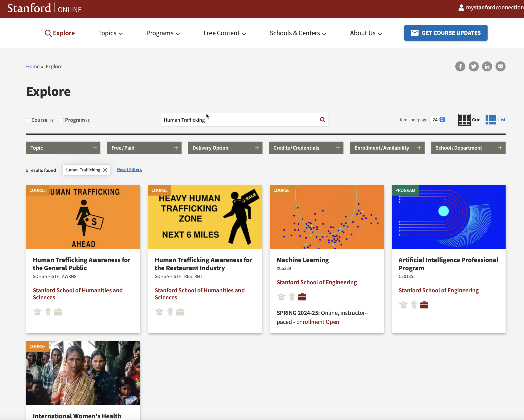524x420 pixels.
Task: Click the '5 results found' text
Action: click(x=41, y=170)
